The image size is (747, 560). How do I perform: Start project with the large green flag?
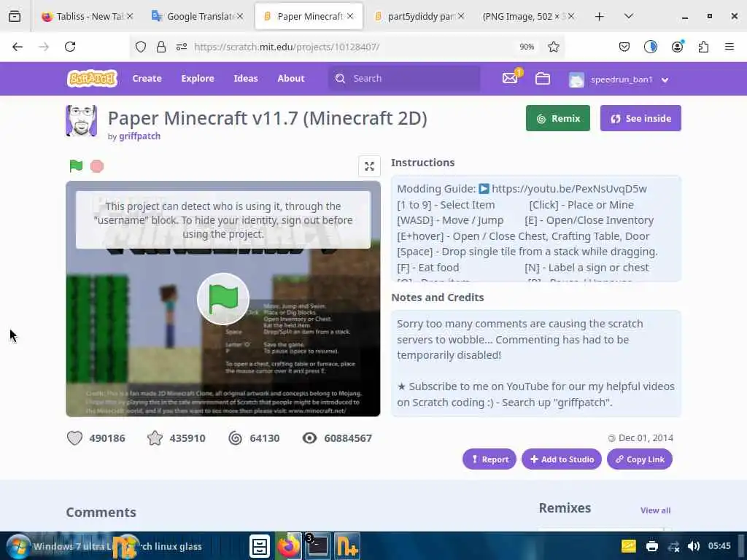(223, 298)
